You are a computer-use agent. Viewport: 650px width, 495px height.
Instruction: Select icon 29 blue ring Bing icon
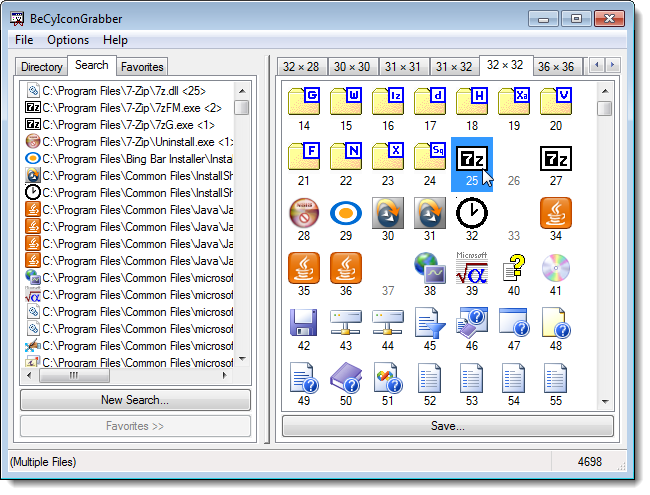346,213
